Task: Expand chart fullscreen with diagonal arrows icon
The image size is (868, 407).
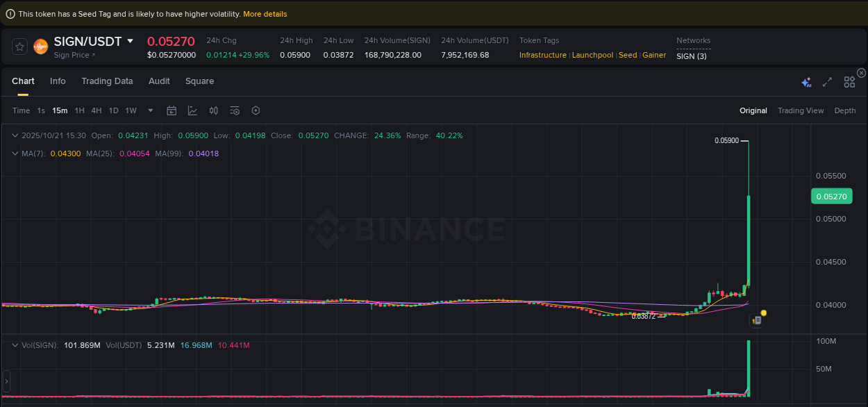Action: point(827,81)
